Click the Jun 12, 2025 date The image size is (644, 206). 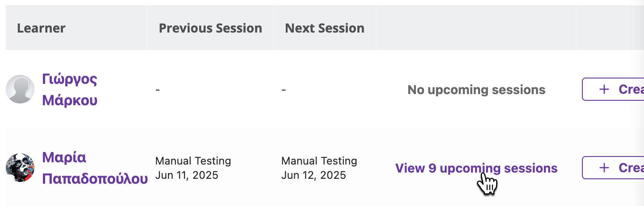pos(314,175)
